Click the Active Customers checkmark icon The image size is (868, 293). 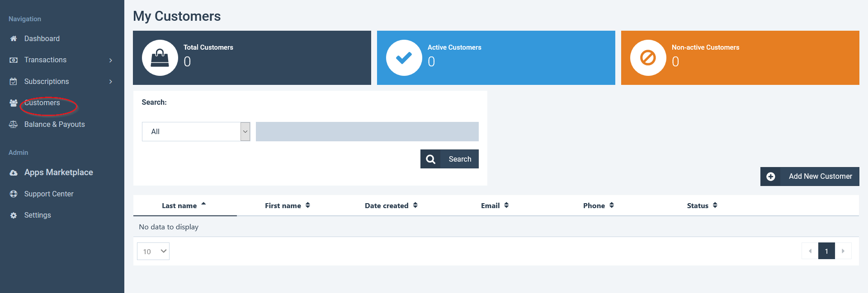(x=404, y=58)
